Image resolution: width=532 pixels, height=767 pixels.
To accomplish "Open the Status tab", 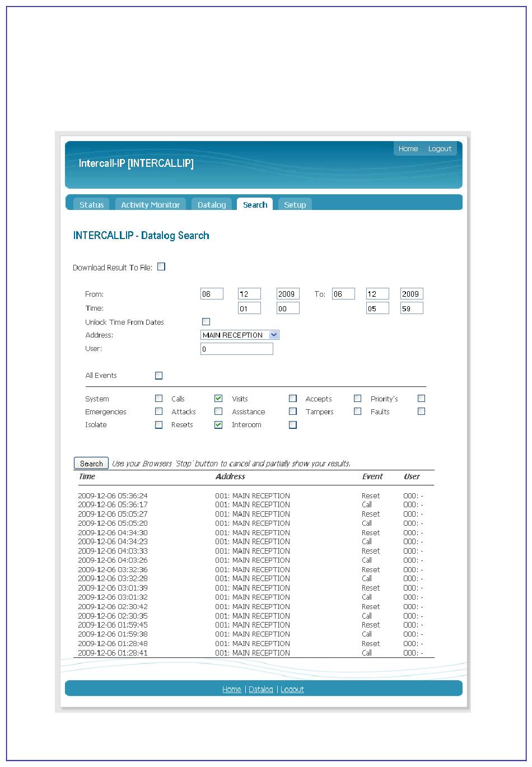I will 92,204.
